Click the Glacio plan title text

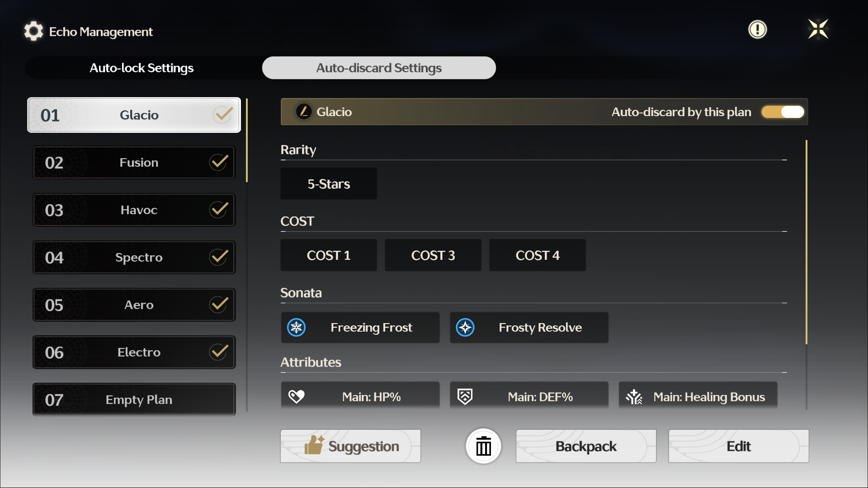tap(334, 112)
